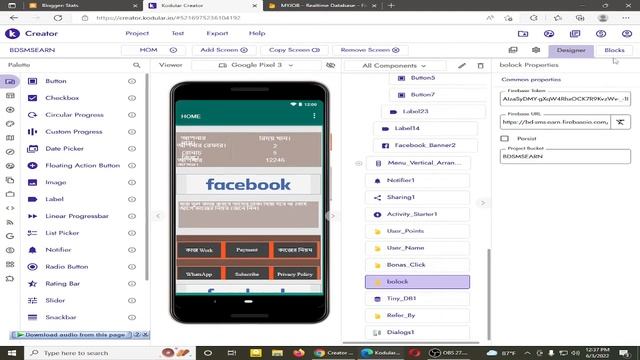Screen dimensions: 640x360
Task: Open account icon at header right
Action: point(627,33)
